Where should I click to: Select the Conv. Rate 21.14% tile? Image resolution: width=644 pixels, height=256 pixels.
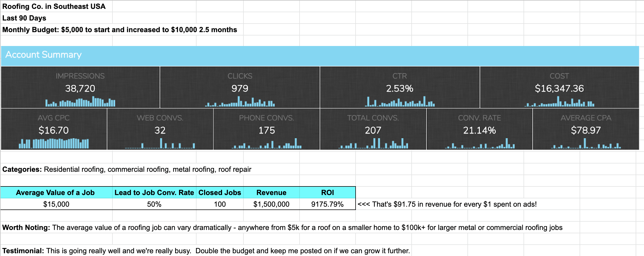pyautogui.click(x=479, y=129)
